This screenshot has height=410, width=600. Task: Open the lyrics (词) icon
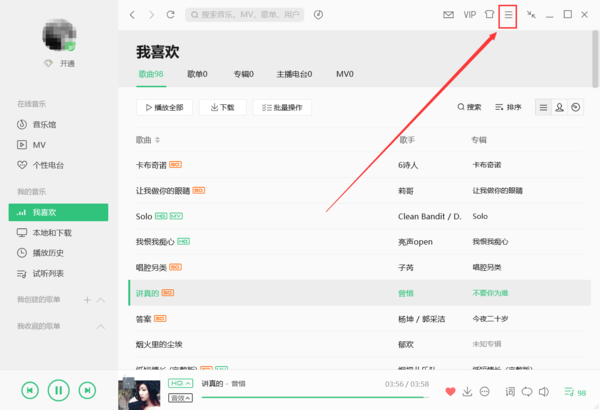[510, 391]
